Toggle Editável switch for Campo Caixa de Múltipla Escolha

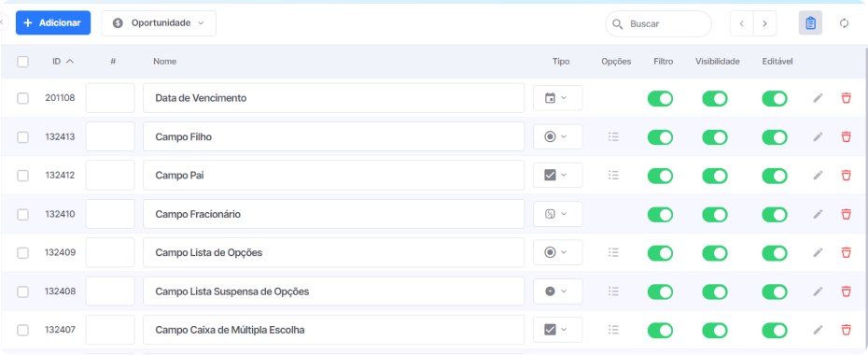click(x=775, y=331)
